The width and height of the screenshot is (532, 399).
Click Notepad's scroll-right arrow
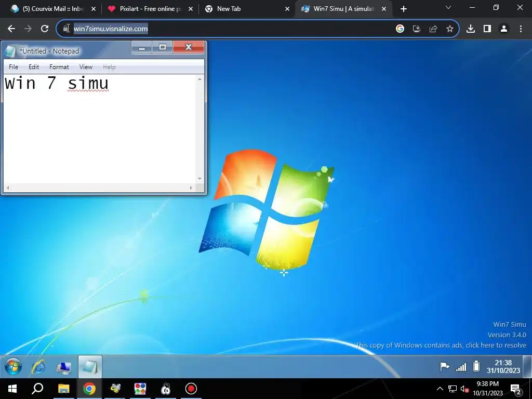click(x=191, y=188)
